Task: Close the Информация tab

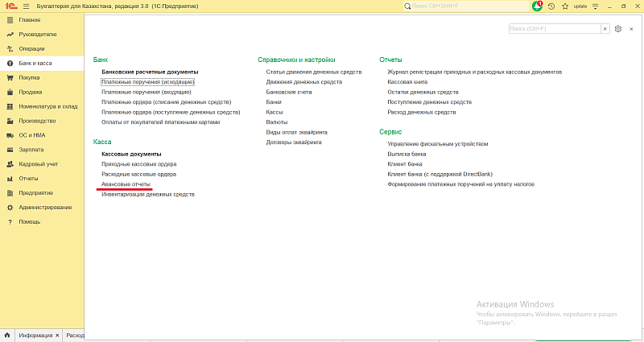Action: 58,335
